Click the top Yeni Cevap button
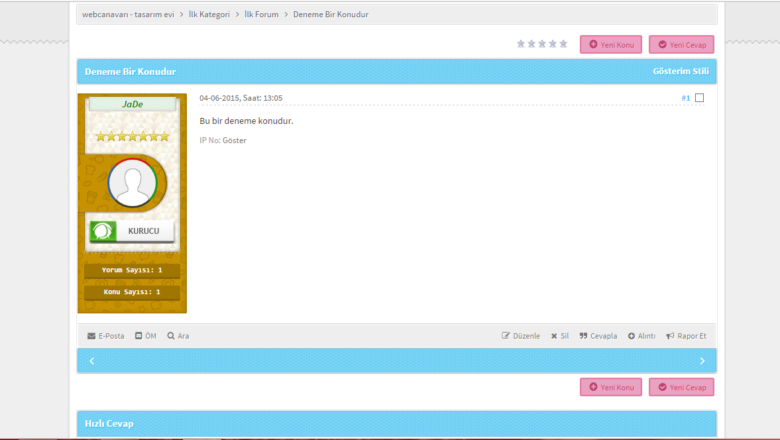The height and width of the screenshot is (440, 780). point(682,44)
